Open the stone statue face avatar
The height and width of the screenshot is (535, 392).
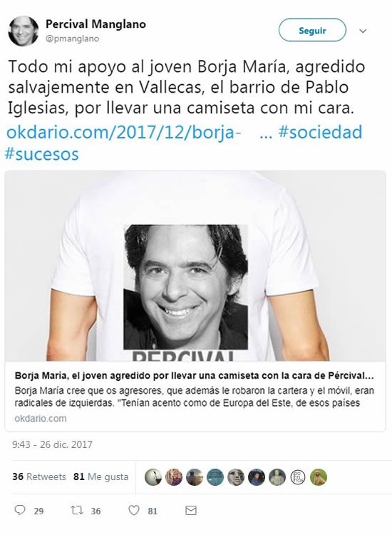(x=235, y=477)
